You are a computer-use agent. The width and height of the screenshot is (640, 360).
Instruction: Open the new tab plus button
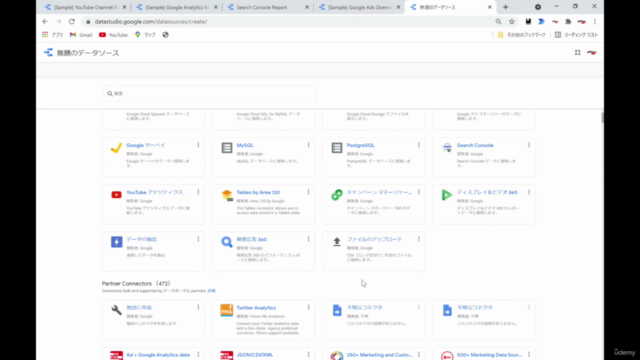505,7
